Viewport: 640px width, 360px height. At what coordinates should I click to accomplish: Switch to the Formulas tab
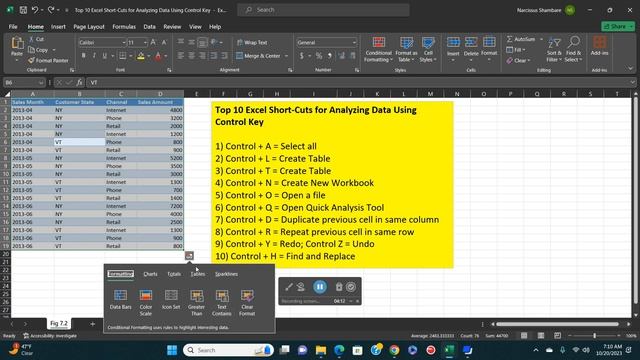tap(124, 27)
